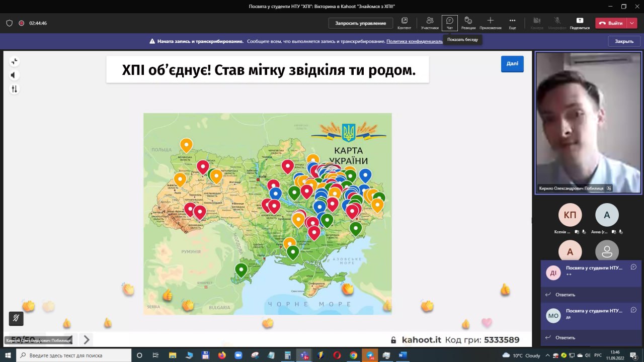This screenshot has width=644, height=362.
Task: Click the green pin near Odessa region
Action: pos(242,270)
